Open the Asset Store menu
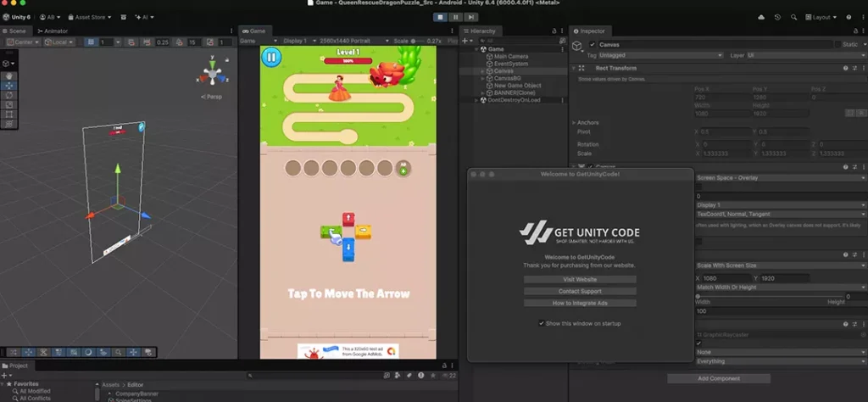The height and width of the screenshot is (402, 868). pos(89,17)
